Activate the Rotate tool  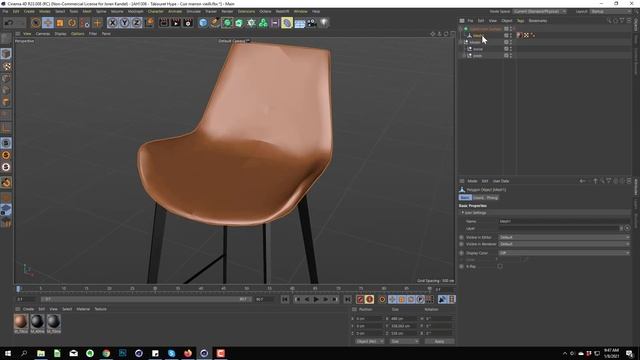(72, 23)
